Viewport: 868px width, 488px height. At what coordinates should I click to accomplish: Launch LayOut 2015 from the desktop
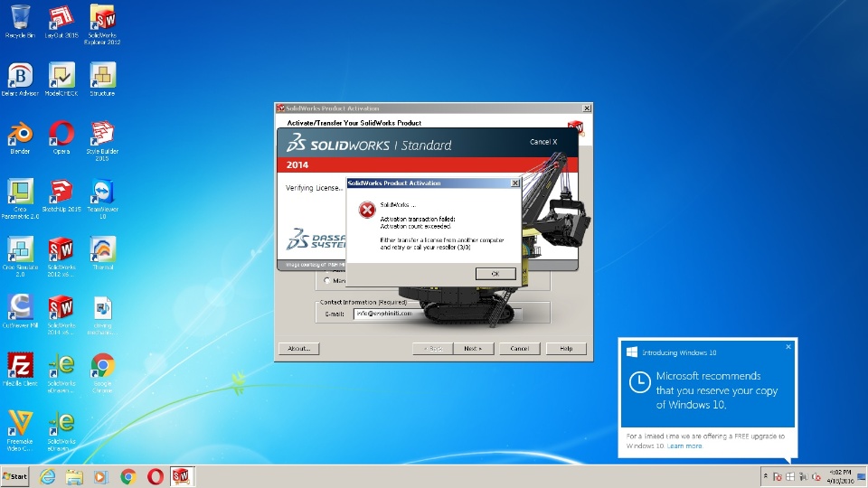point(61,22)
